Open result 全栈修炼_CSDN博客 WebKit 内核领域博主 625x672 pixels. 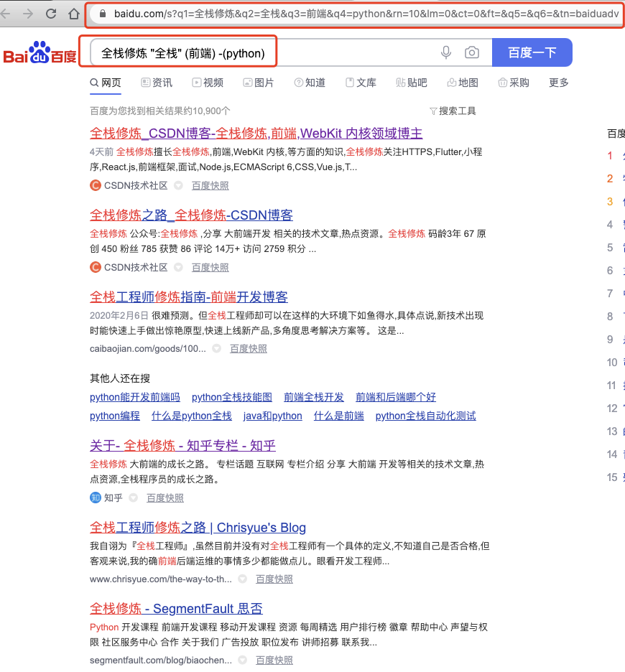256,134
